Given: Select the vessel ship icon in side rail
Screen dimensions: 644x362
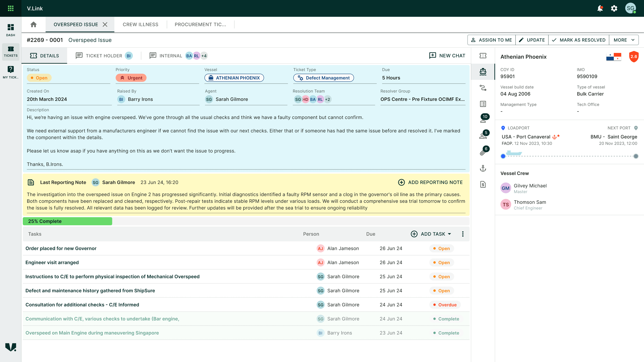Looking at the screenshot, I should pyautogui.click(x=483, y=72).
